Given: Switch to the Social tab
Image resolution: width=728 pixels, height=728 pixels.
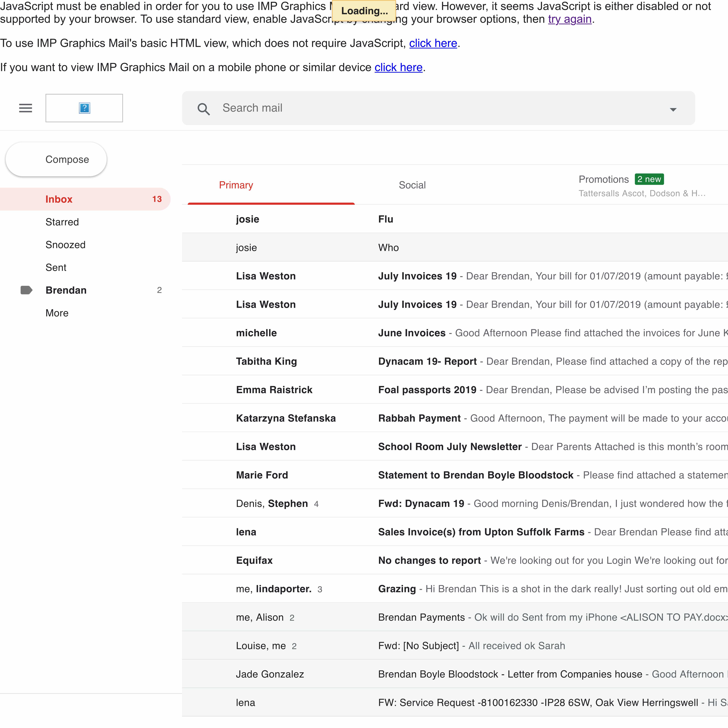Looking at the screenshot, I should tap(412, 185).
